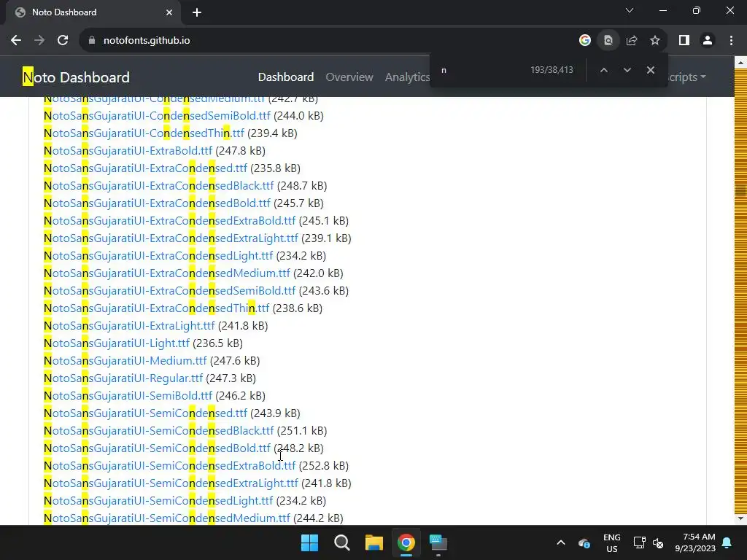Jump to previous find match
Screen dimensions: 747x560
point(603,70)
